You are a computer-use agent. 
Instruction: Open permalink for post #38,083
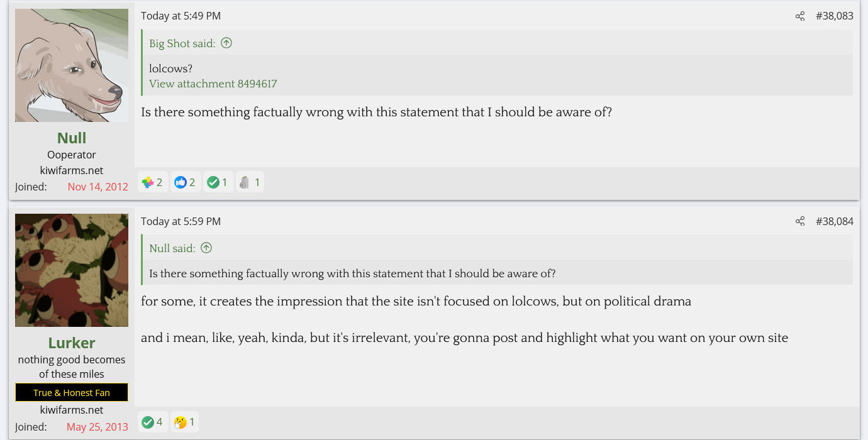834,16
